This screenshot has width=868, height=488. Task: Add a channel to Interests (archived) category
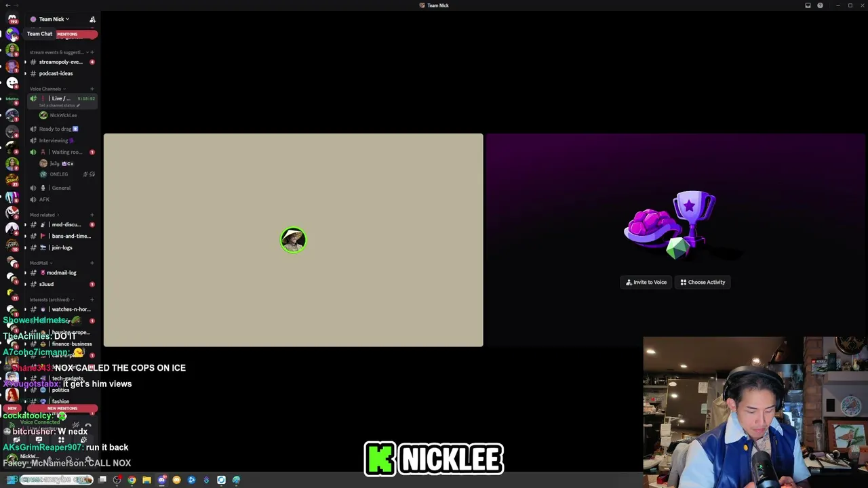(x=92, y=300)
